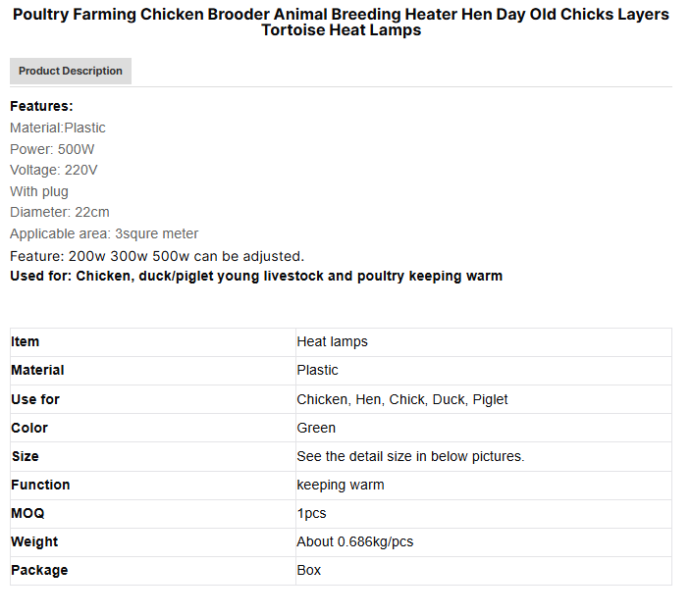Select the Diameter: 22cm line
The height and width of the screenshot is (616, 691).
pyautogui.click(x=60, y=212)
